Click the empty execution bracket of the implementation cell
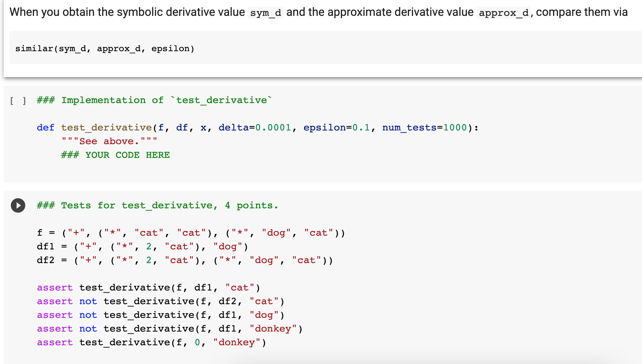This screenshot has height=364, width=642. 18,101
